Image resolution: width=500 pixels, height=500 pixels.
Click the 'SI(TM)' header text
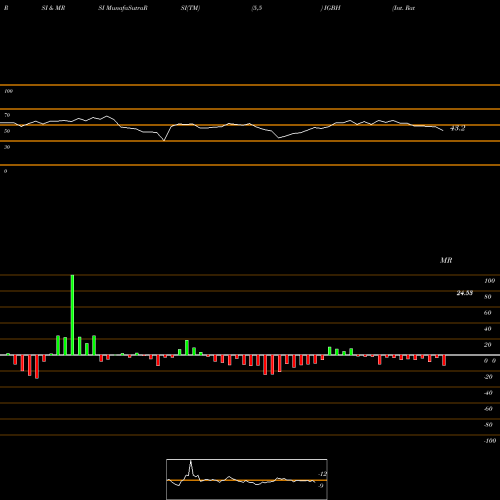[190, 8]
